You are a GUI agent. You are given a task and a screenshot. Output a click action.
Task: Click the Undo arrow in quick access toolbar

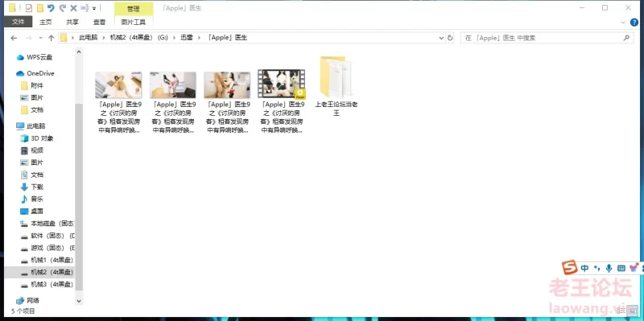pos(51,8)
